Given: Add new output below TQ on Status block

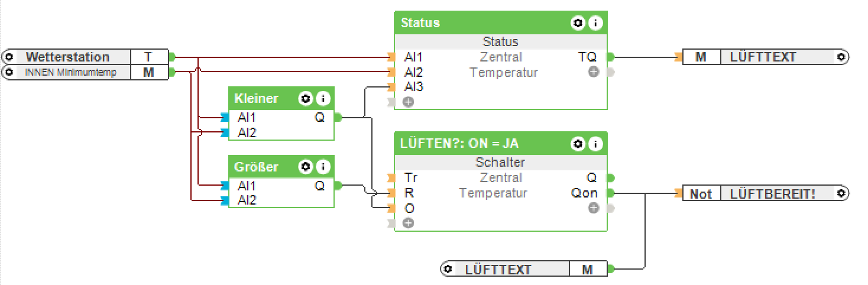Looking at the screenshot, I should [594, 72].
